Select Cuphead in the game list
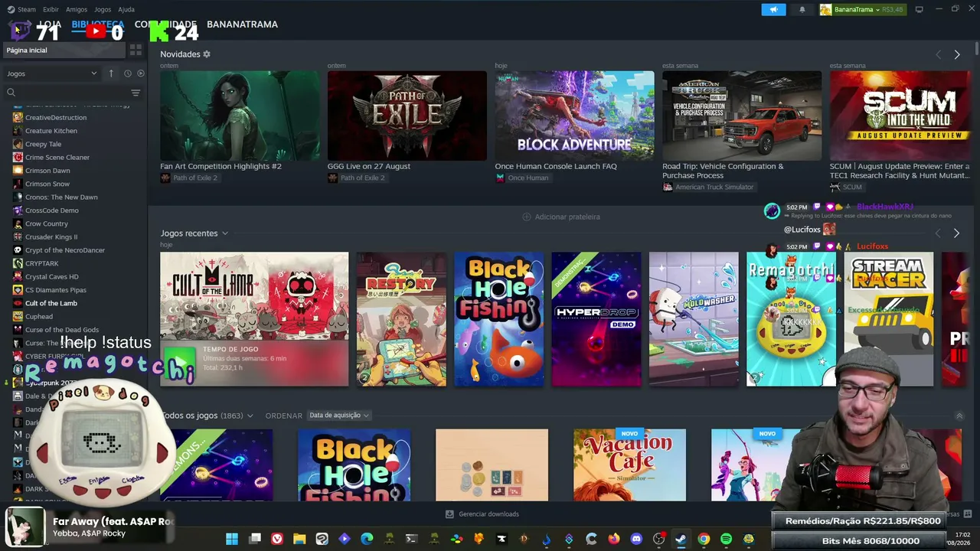The image size is (980, 551). click(x=39, y=316)
